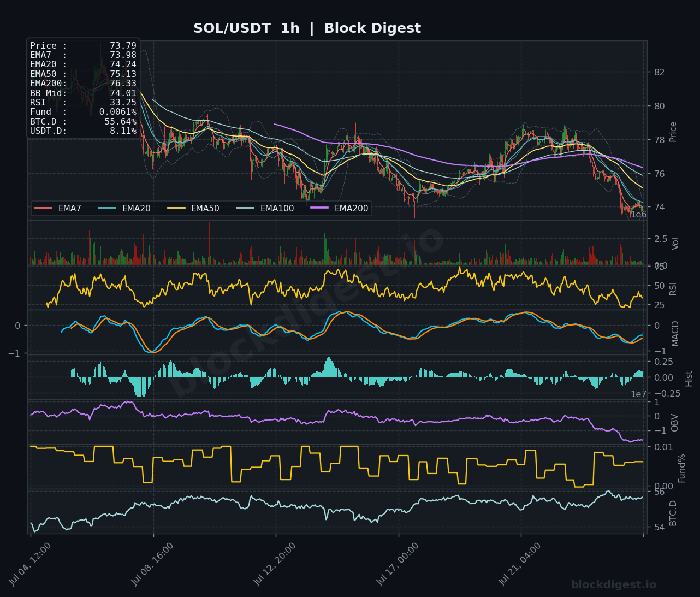
Task: Click the EMA200 value 76.33 in info box
Action: (x=123, y=84)
